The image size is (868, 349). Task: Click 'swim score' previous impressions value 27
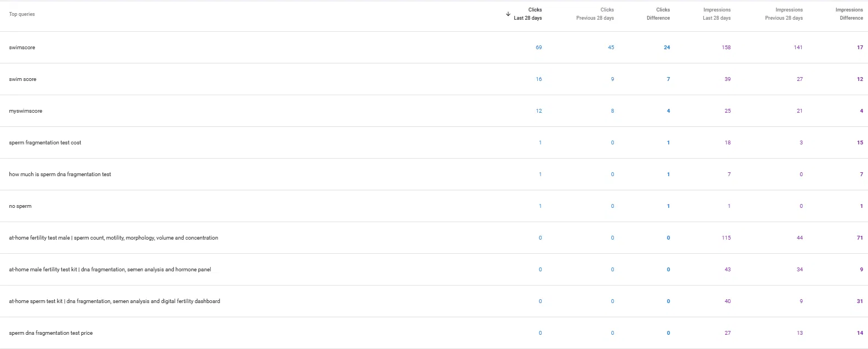[800, 79]
